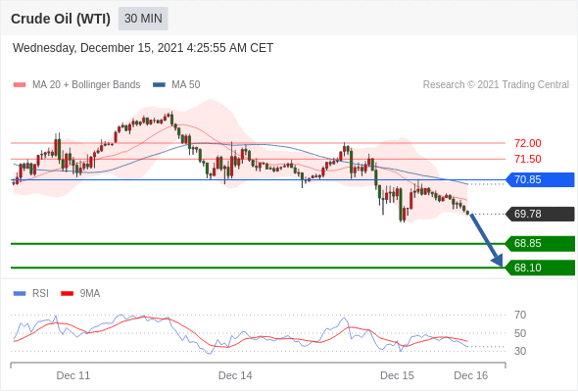The image size is (578, 392).
Task: Select the 70.85 pivot price label
Action: (540, 180)
